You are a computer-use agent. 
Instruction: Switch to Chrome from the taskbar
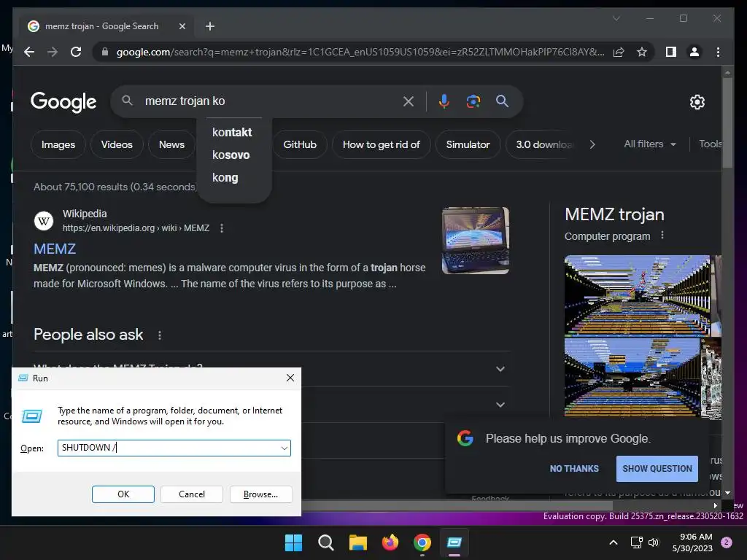(x=422, y=542)
